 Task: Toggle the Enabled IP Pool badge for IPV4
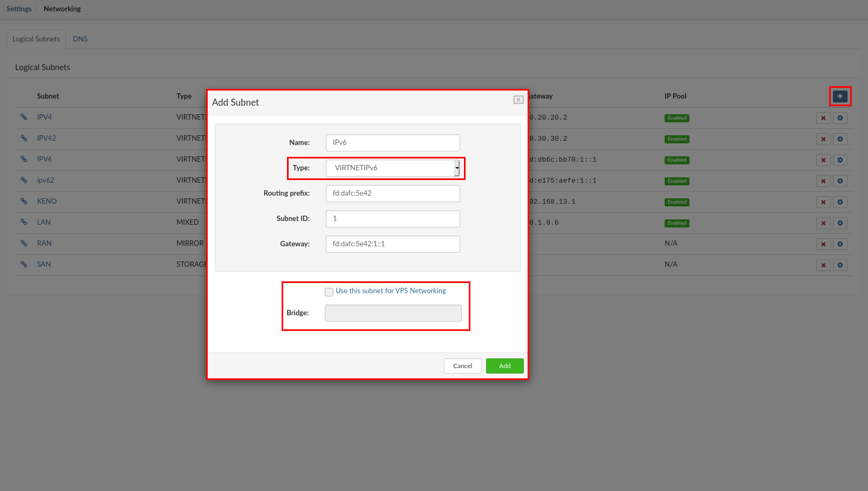(x=676, y=117)
